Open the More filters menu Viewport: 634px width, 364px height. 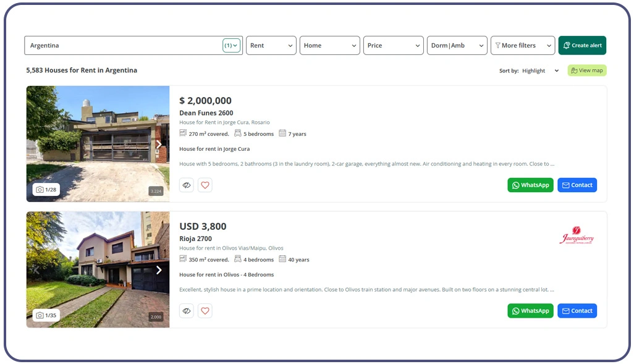point(522,45)
